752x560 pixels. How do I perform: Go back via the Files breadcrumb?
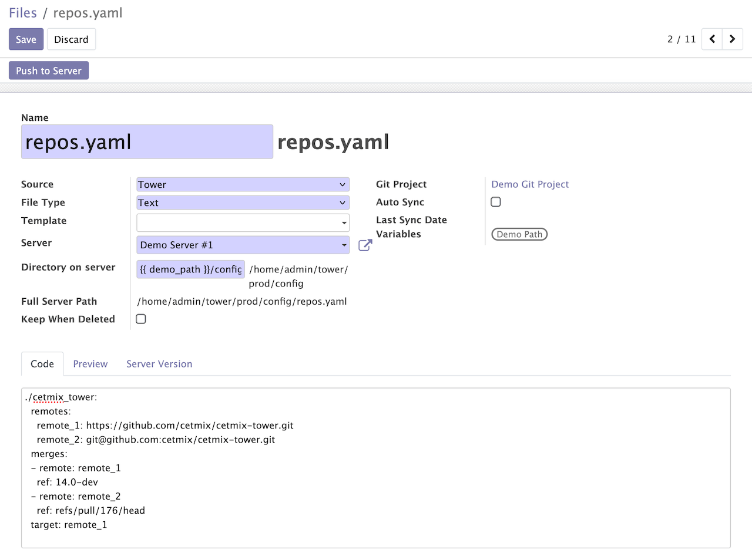[x=22, y=12]
